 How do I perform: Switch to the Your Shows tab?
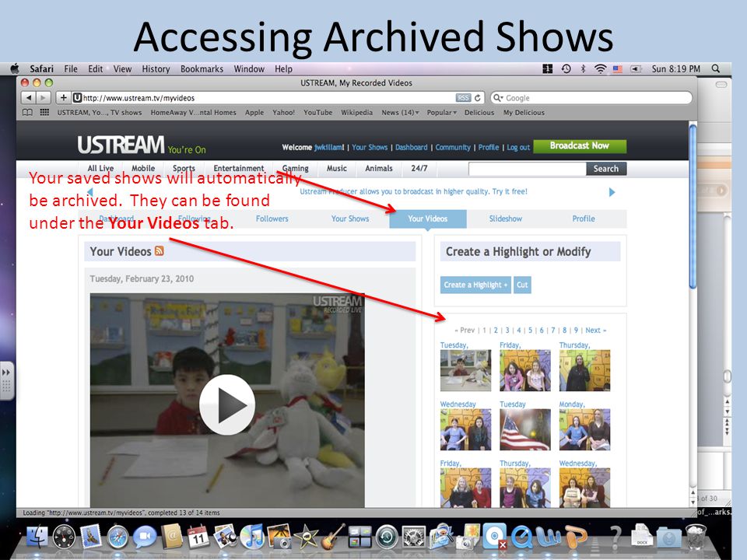tap(350, 219)
